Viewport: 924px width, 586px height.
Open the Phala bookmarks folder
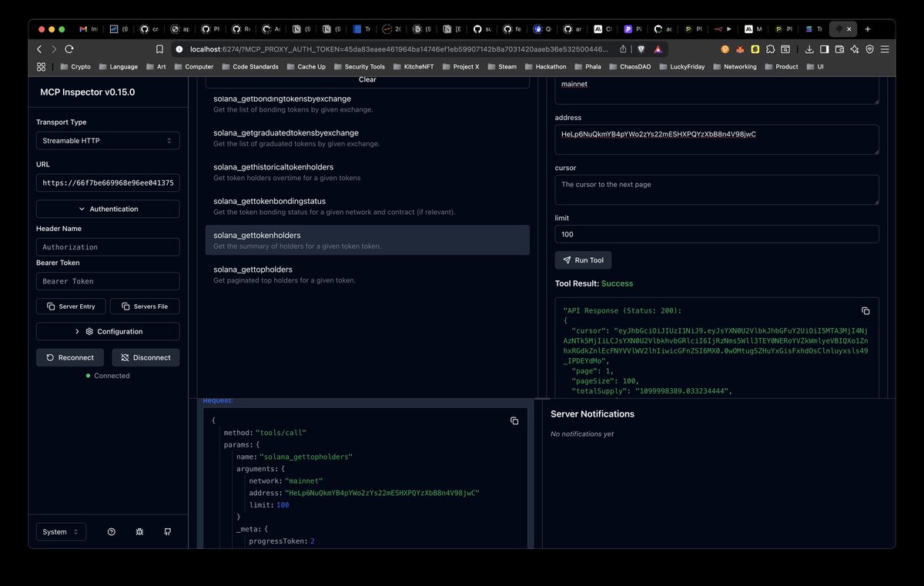point(587,66)
